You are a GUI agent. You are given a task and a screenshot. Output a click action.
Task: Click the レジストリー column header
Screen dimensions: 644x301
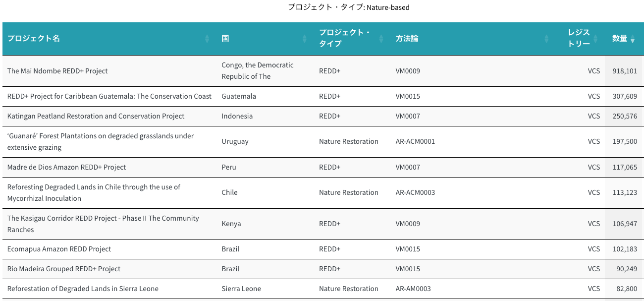[579, 38]
